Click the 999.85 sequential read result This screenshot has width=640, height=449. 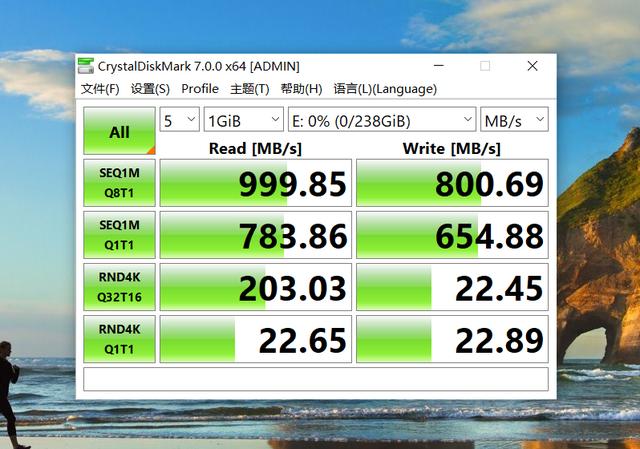coord(256,183)
